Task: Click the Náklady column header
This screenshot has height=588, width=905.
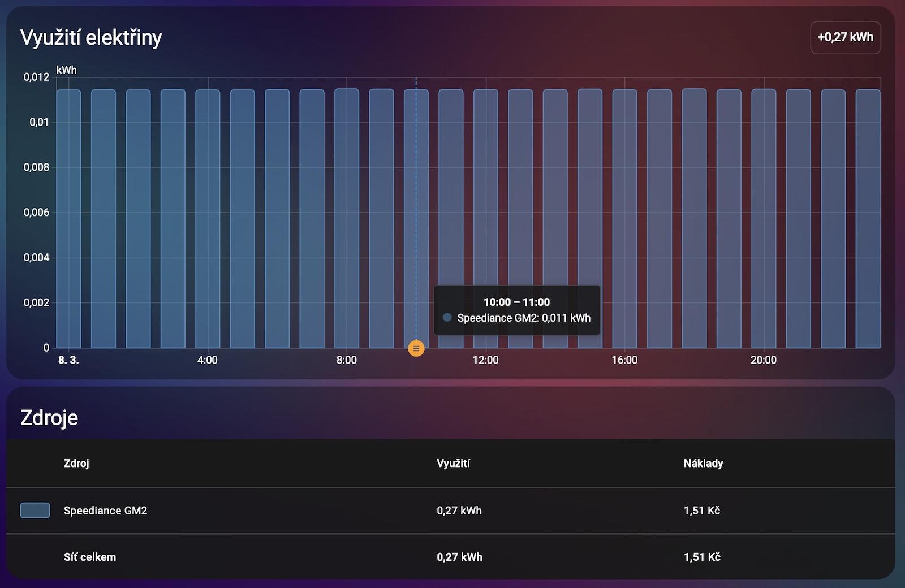Action: click(703, 463)
